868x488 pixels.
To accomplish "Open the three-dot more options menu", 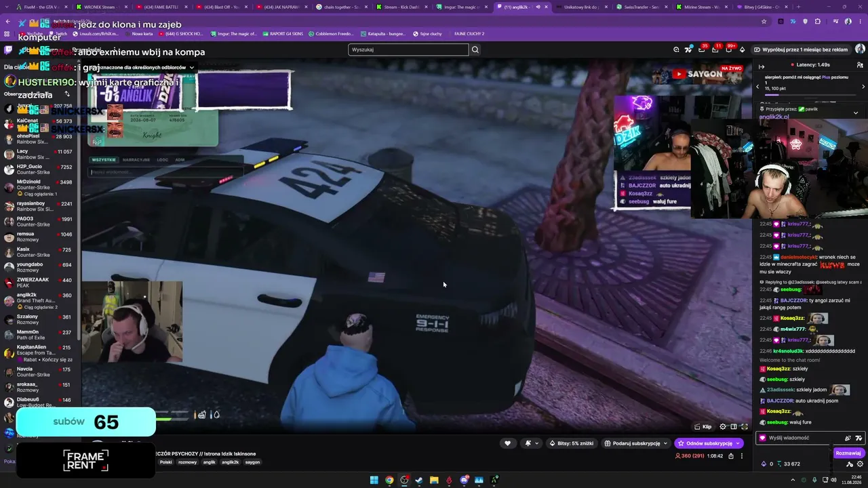I will pyautogui.click(x=742, y=456).
